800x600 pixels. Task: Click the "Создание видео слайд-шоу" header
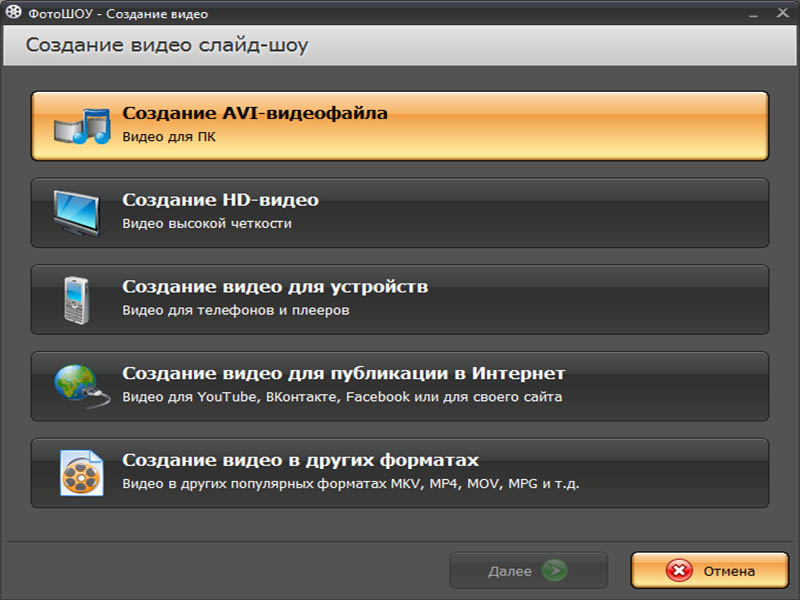(x=167, y=46)
